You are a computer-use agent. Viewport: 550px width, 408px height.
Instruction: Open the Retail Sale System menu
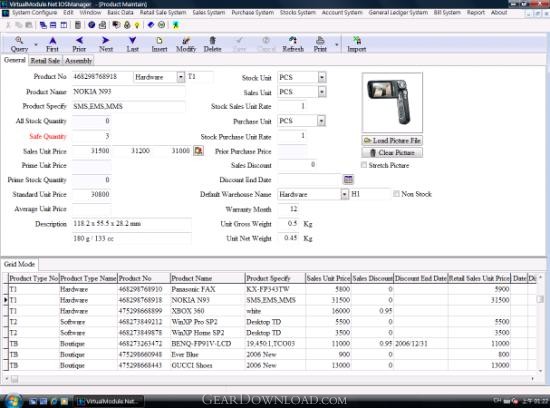163,13
